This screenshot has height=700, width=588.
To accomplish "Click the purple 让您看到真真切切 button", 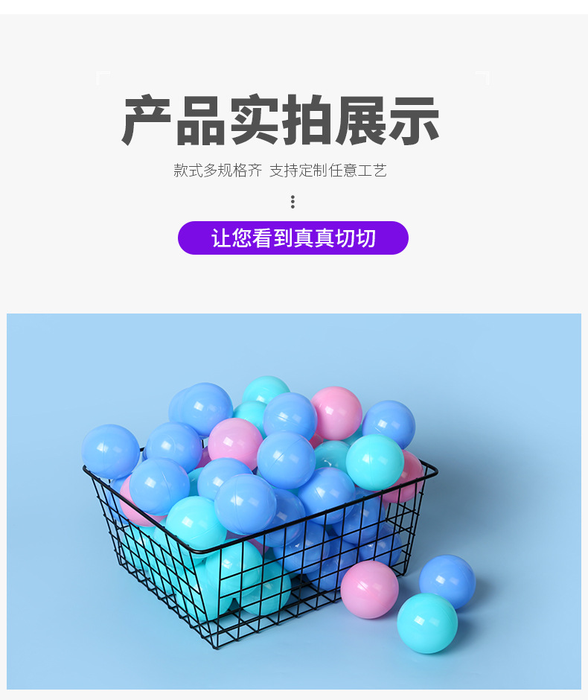I will (293, 238).
